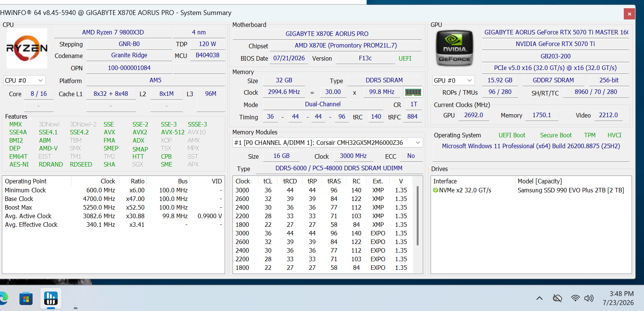644x311 pixels.
Task: Click the RDSEED feature flag
Action: tap(81, 164)
